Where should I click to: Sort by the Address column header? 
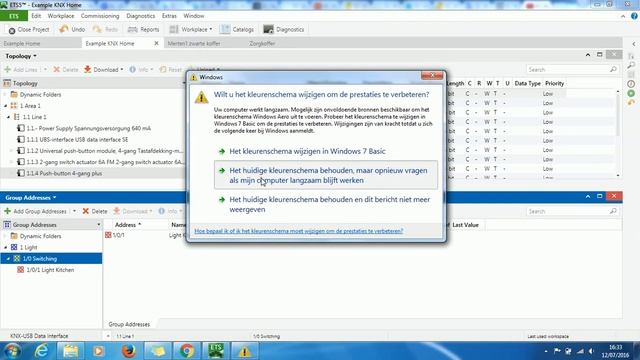(x=128, y=225)
